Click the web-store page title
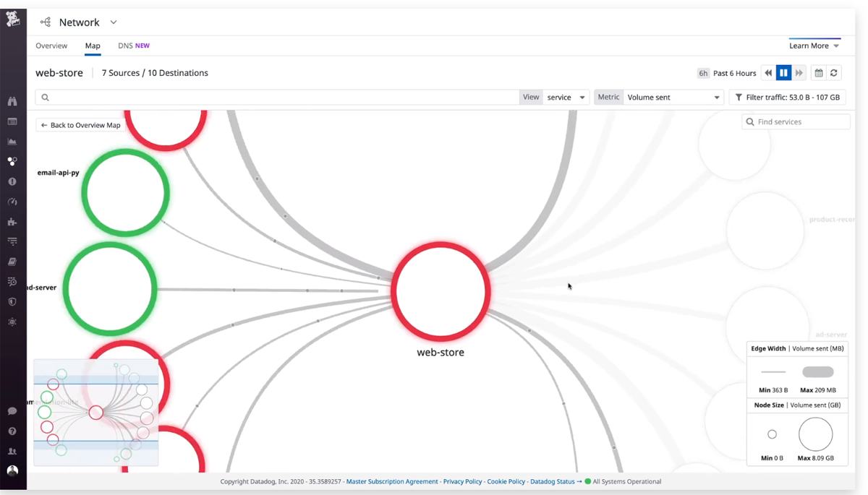This screenshot has height=495, width=868. pyautogui.click(x=59, y=73)
